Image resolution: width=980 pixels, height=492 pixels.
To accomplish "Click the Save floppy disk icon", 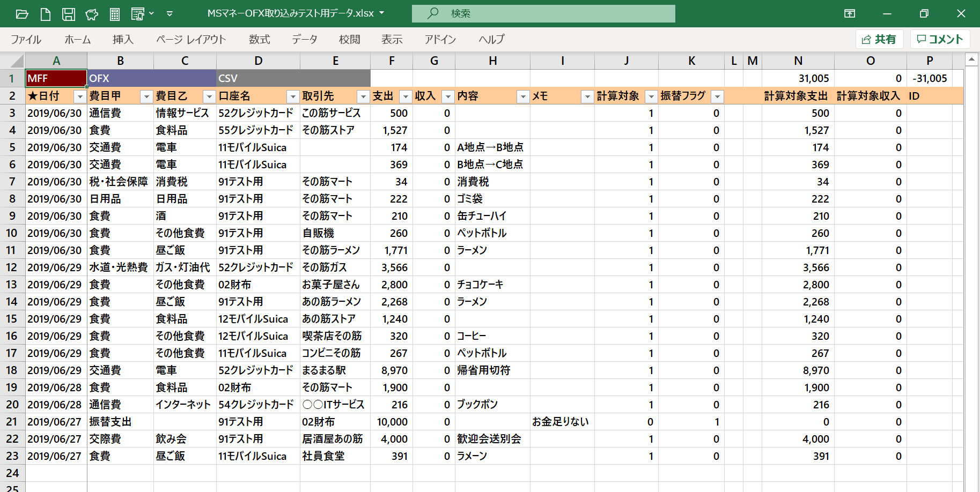I will coord(69,14).
